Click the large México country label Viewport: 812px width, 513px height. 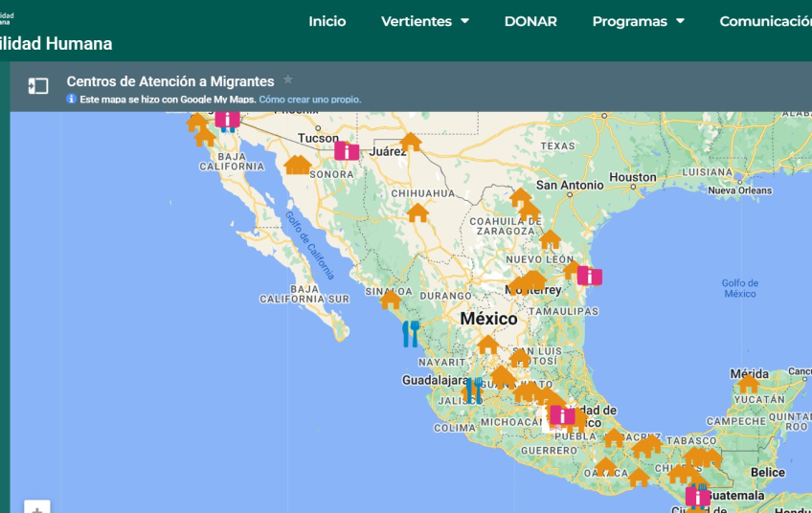click(x=489, y=319)
